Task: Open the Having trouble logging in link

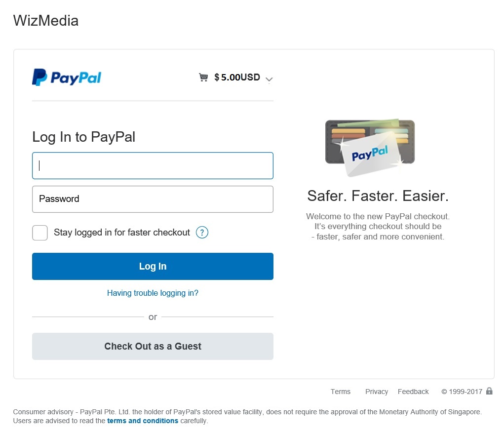Action: click(x=153, y=293)
